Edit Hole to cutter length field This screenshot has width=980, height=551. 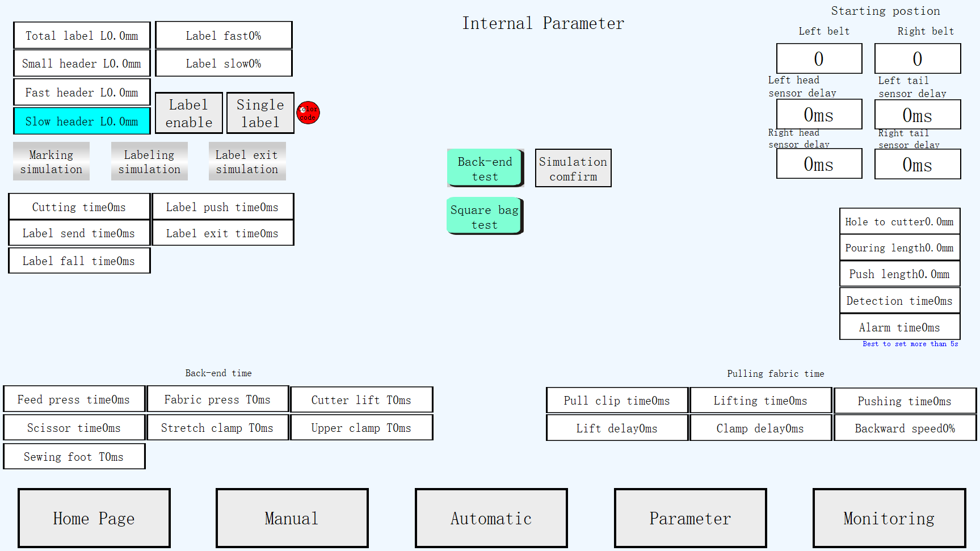point(900,221)
